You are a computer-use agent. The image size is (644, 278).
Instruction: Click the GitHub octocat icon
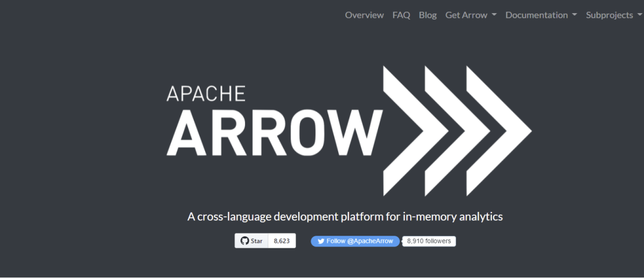click(245, 241)
